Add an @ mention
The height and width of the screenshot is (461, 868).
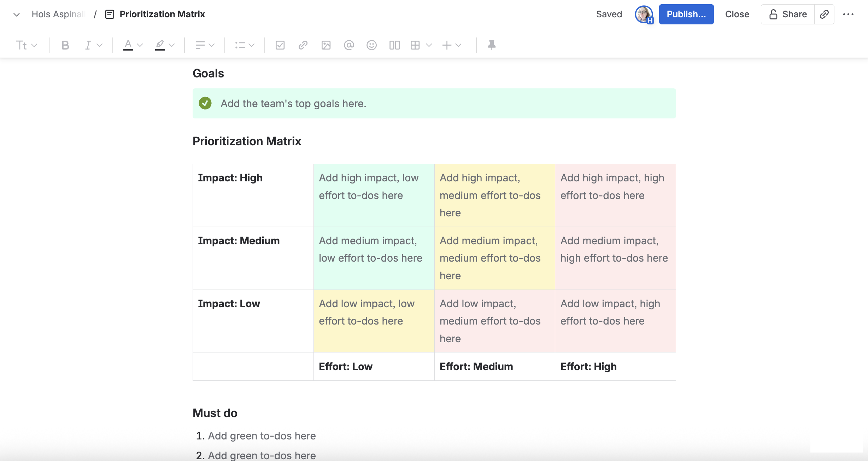point(349,45)
